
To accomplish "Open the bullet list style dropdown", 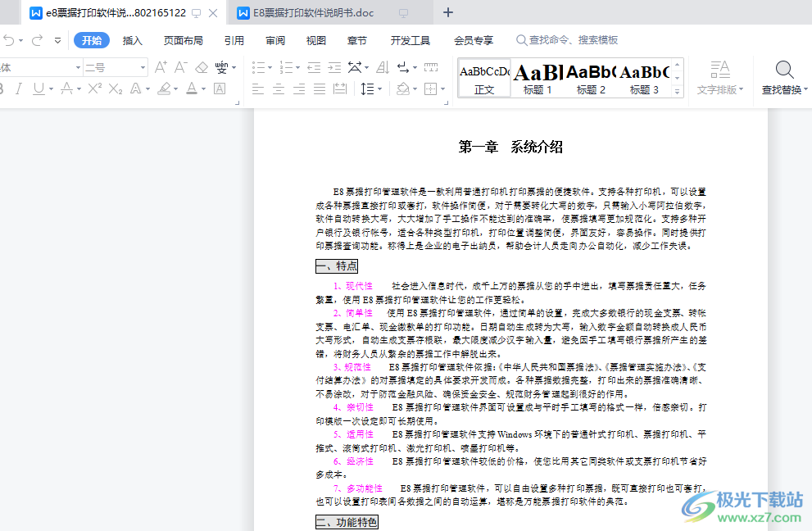I will coord(270,68).
